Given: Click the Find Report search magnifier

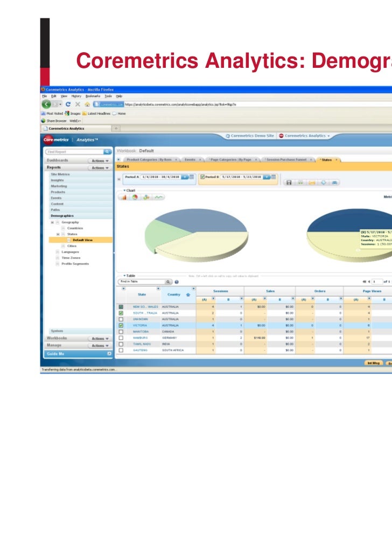Looking at the screenshot, I should pos(107,152).
